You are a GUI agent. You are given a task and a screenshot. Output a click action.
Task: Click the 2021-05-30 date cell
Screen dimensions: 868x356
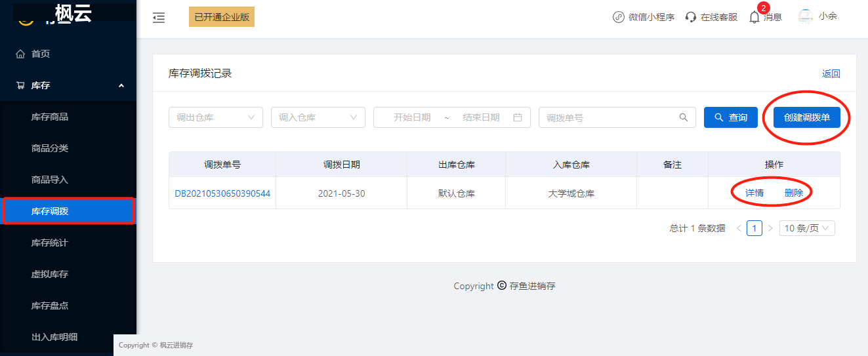[342, 193]
